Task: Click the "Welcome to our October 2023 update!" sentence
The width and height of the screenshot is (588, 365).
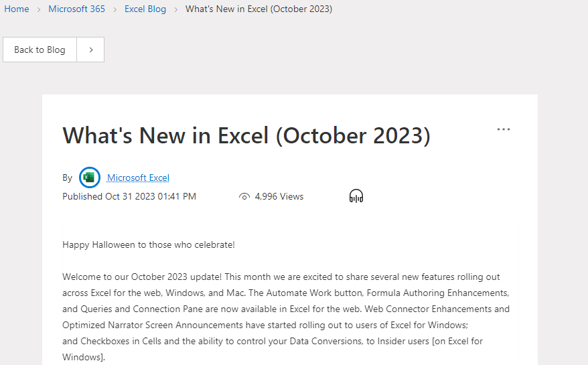Action: 142,277
